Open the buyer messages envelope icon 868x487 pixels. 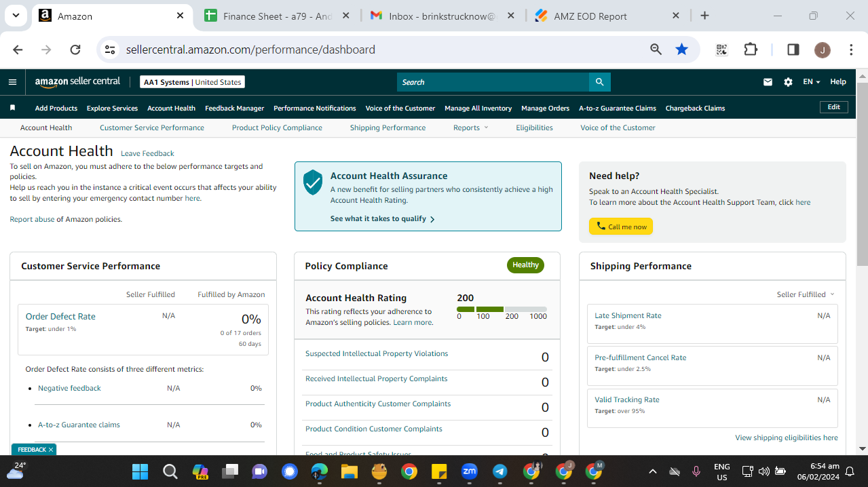[768, 82]
